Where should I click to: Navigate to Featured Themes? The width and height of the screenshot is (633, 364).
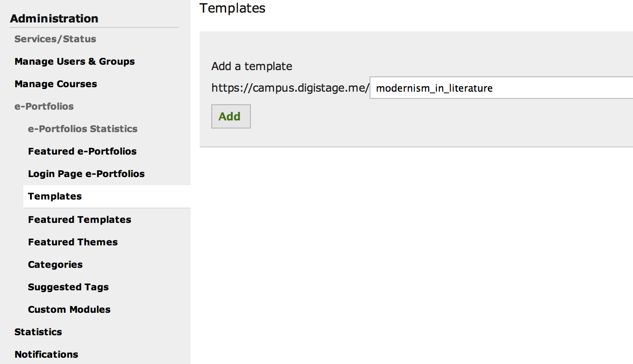(73, 242)
